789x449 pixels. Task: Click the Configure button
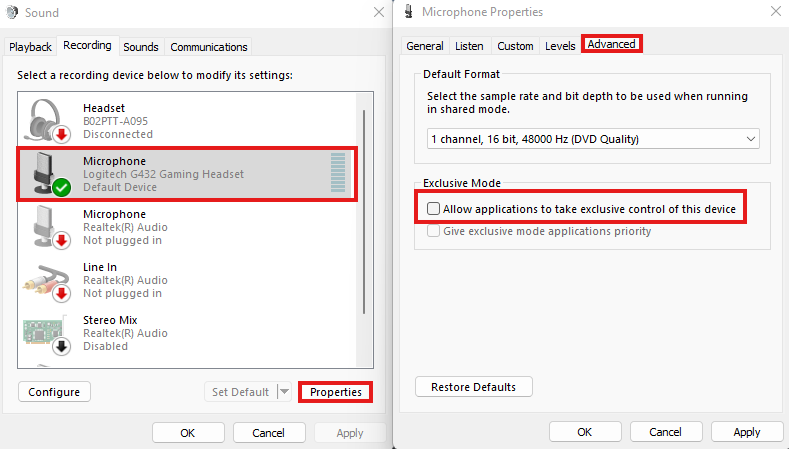54,392
